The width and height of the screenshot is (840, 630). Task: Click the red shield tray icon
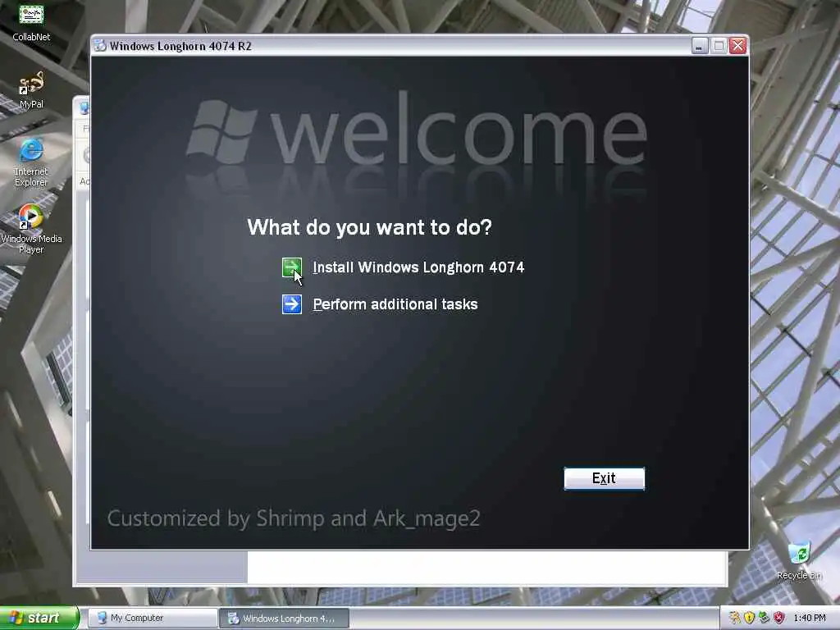point(779,618)
